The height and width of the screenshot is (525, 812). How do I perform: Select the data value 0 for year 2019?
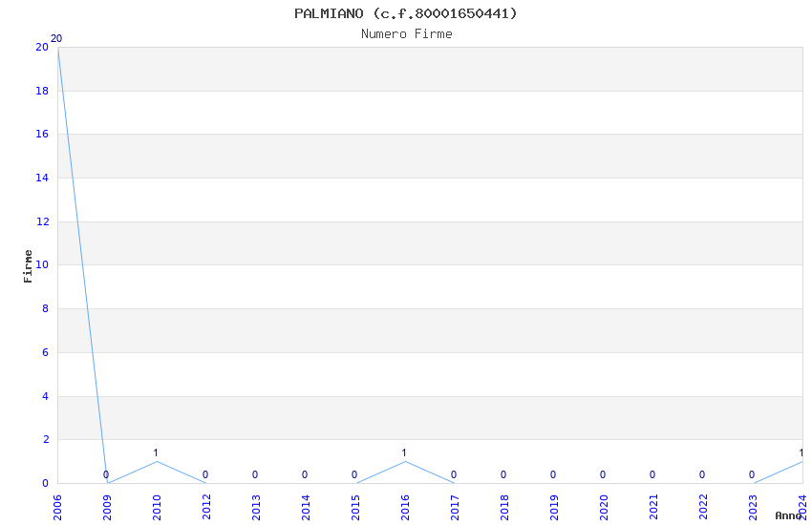pos(553,474)
